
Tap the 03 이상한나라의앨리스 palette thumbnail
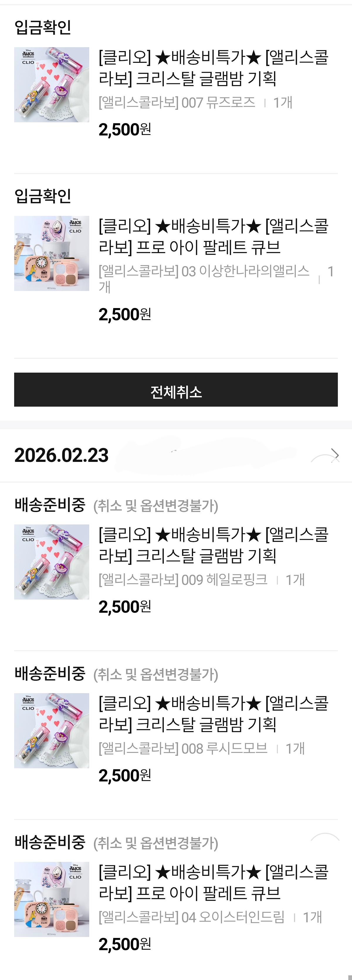click(x=52, y=254)
